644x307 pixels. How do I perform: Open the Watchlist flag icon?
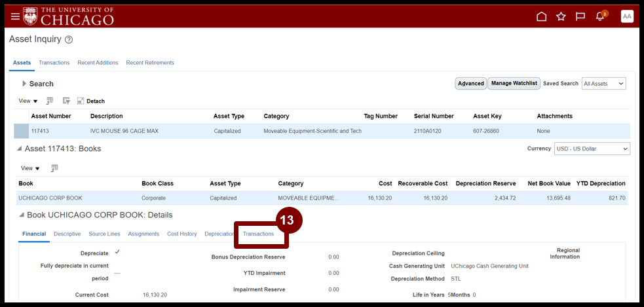[580, 16]
